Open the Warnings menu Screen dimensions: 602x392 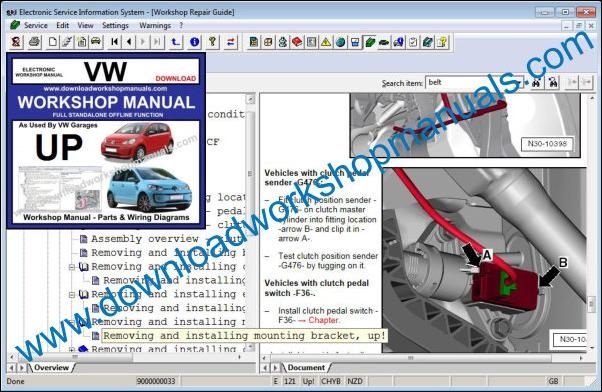(155, 25)
